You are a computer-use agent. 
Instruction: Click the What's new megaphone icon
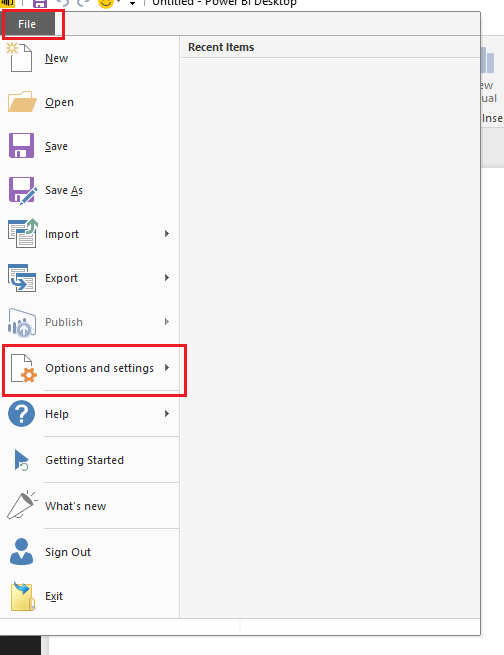[22, 505]
